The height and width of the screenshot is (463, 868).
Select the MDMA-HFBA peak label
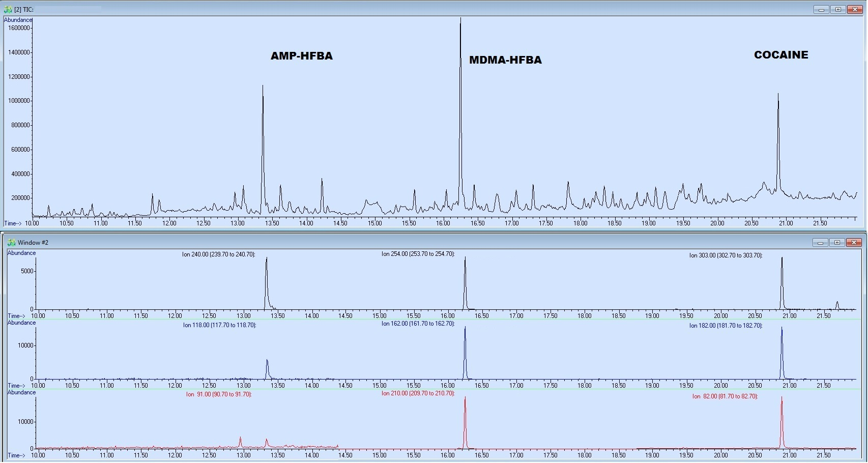pos(505,60)
